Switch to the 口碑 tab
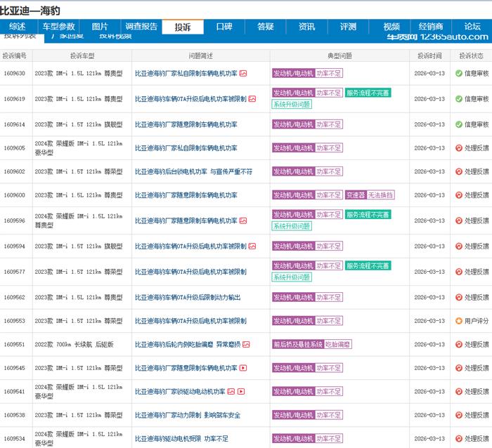Screen dimensions: 492x448 click(x=224, y=27)
